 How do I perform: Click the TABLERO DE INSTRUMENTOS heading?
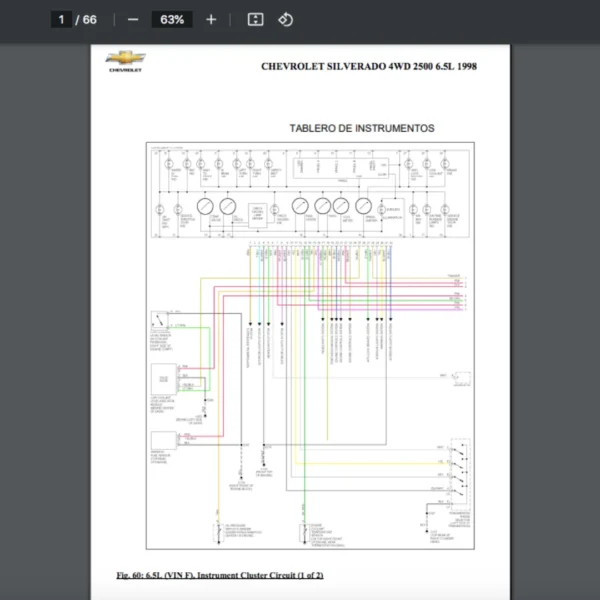(361, 128)
